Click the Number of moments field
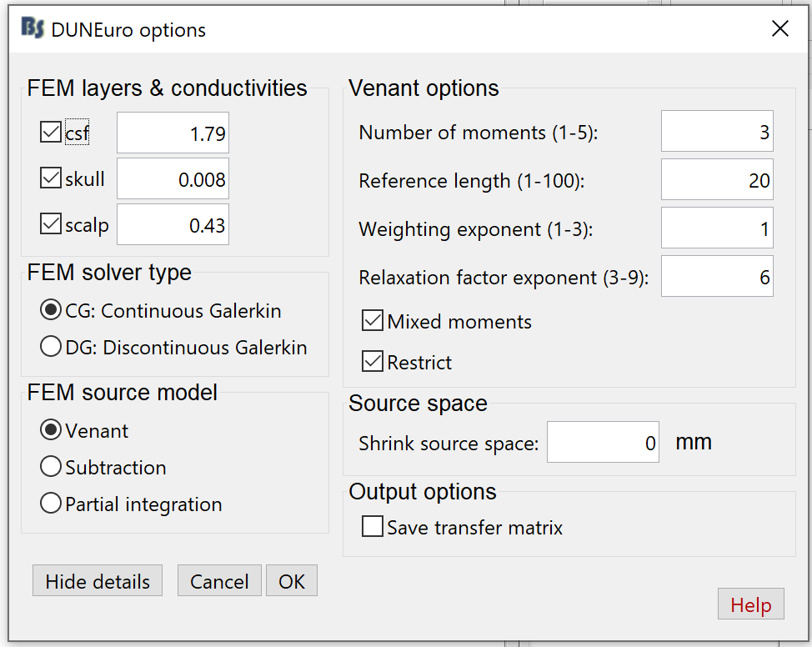 [717, 132]
